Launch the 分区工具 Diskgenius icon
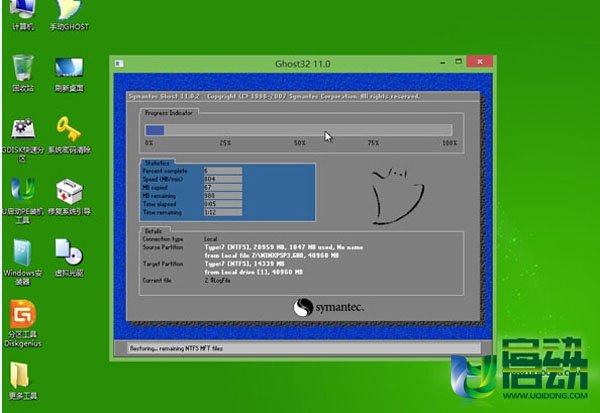The image size is (600, 413). click(23, 324)
